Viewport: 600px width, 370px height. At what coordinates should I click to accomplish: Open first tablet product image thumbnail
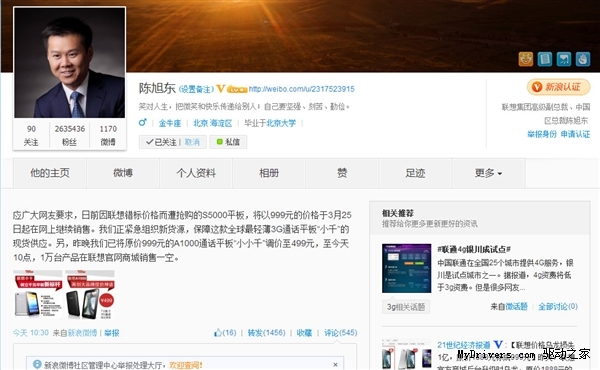[x=38, y=294]
